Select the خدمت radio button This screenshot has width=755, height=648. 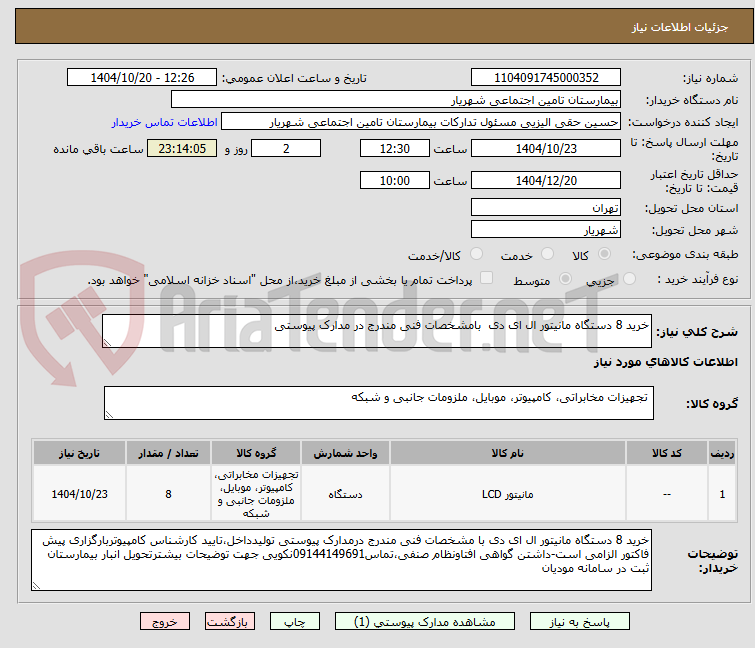(x=547, y=254)
